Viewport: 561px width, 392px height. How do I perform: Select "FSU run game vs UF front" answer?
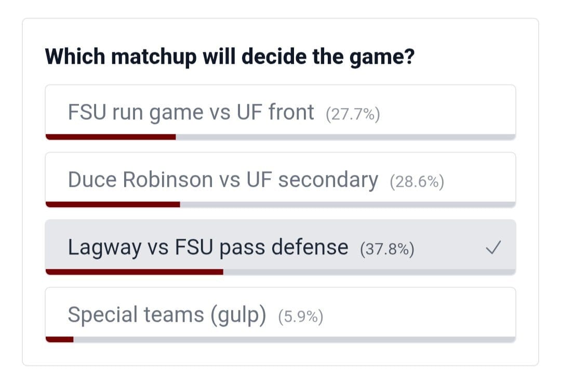pos(191,112)
